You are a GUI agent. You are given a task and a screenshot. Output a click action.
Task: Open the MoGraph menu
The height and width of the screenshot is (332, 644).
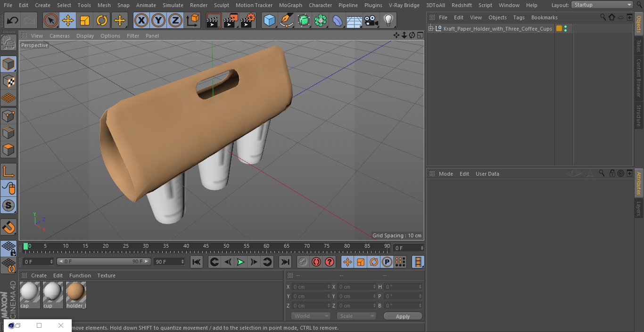click(290, 5)
